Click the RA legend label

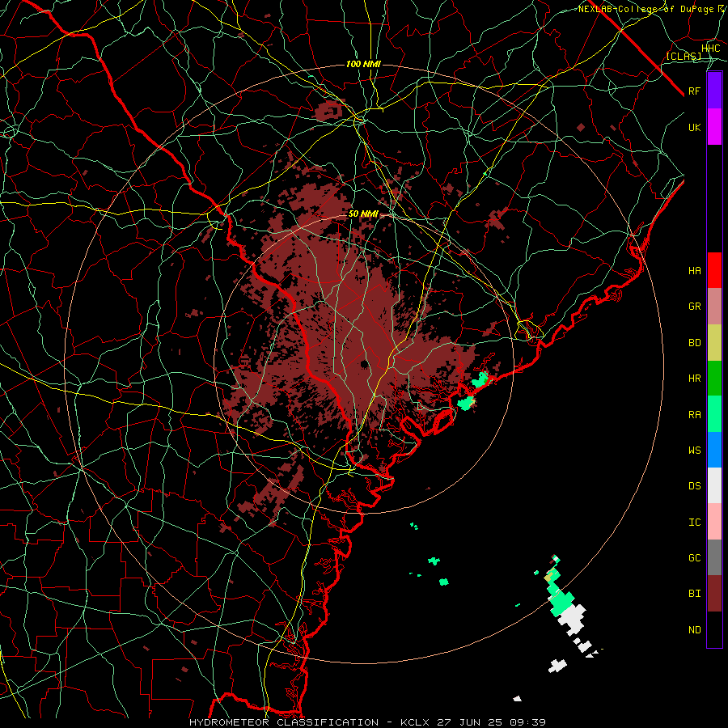pyautogui.click(x=694, y=414)
